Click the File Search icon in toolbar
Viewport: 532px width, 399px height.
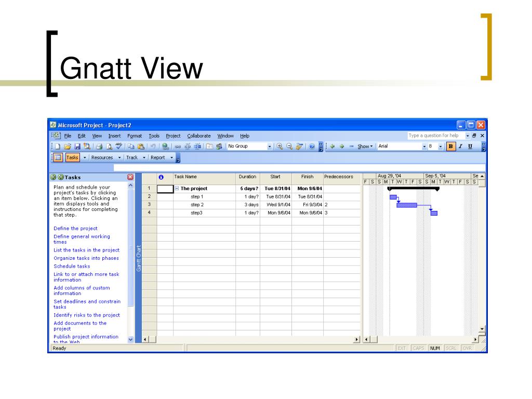[87, 146]
